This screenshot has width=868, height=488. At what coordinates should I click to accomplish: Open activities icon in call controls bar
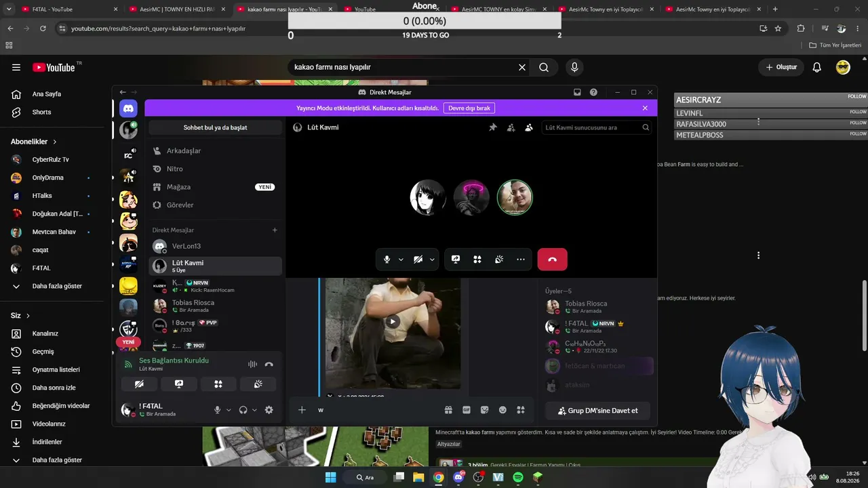point(477,260)
